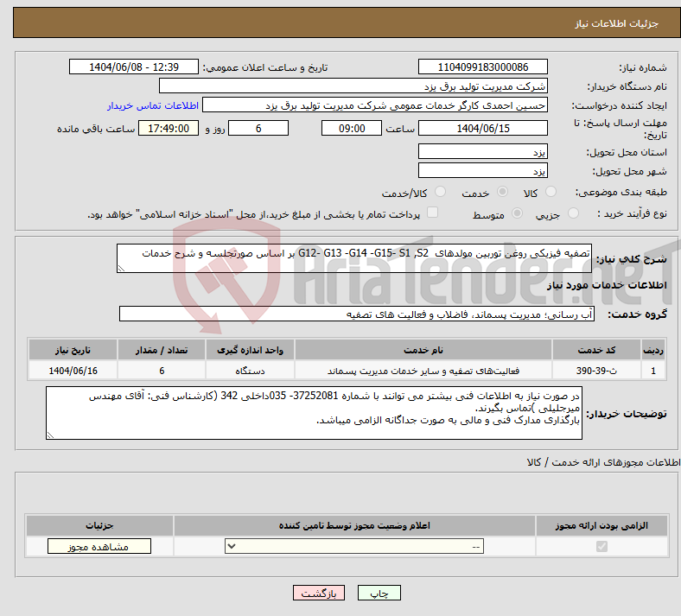The width and height of the screenshot is (681, 616).
Task: Click the buyer notes text area
Action: 315,412
